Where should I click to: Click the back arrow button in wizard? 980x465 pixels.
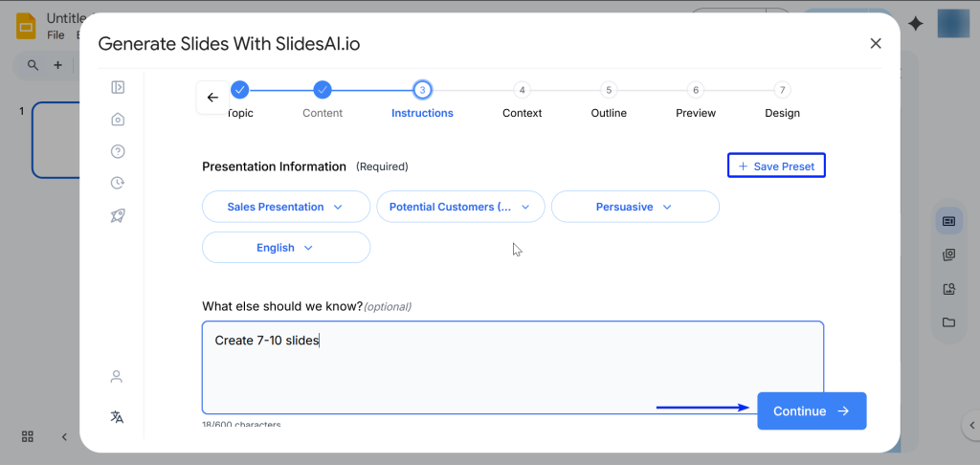pyautogui.click(x=212, y=98)
